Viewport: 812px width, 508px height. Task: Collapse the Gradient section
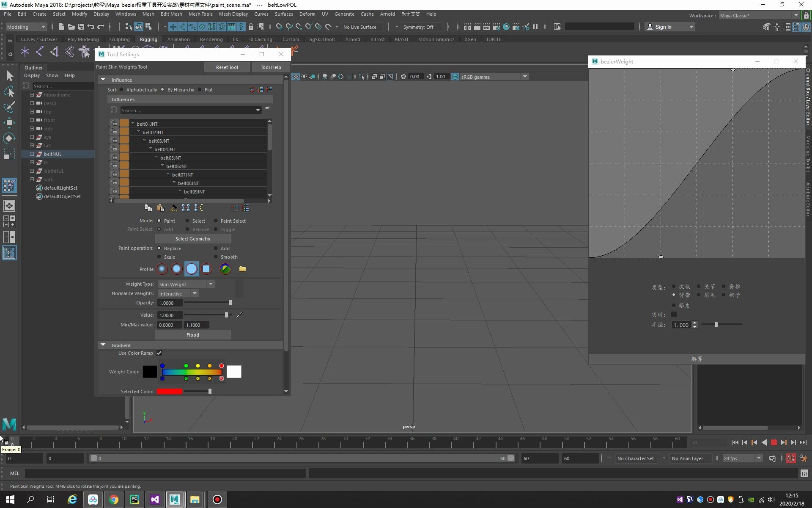click(103, 345)
